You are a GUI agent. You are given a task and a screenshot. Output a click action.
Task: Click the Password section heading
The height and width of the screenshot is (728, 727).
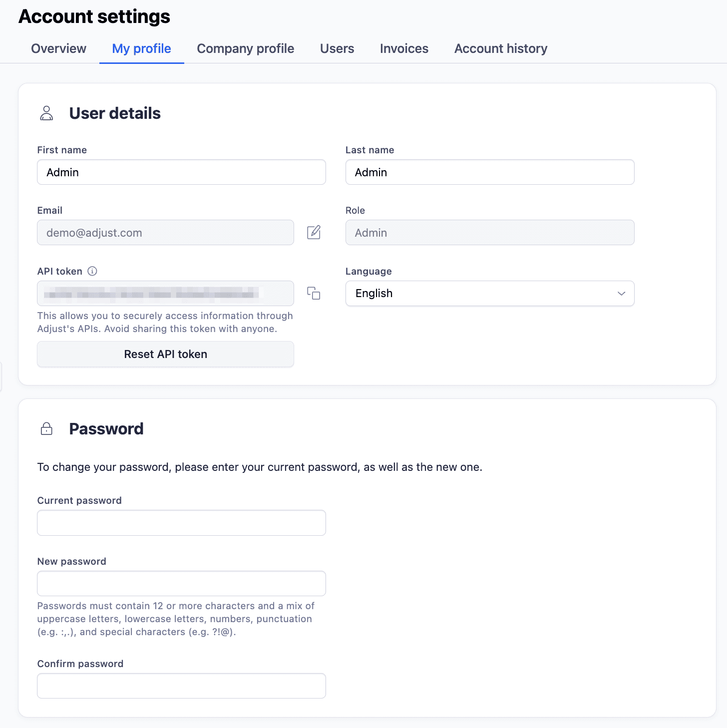[106, 429]
